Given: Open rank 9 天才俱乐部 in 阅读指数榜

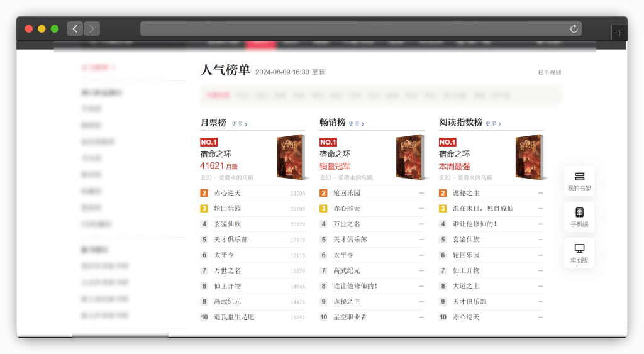Looking at the screenshot, I should [469, 302].
